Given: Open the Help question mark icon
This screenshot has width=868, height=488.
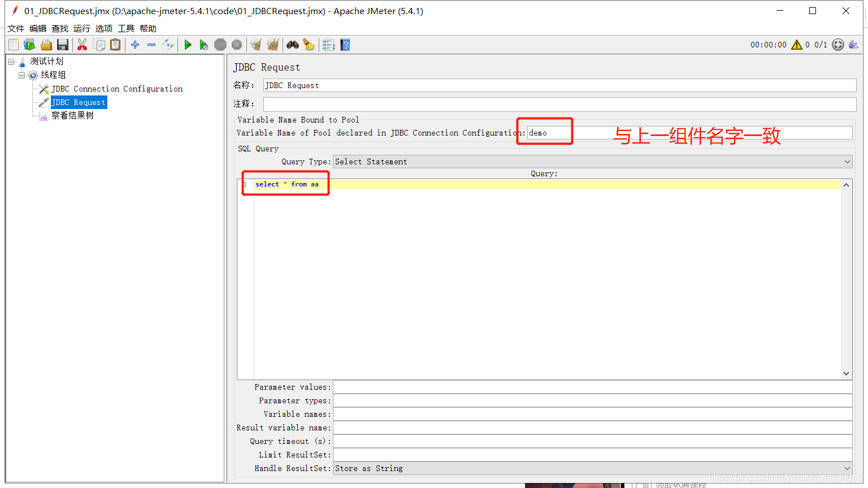Looking at the screenshot, I should (x=345, y=45).
